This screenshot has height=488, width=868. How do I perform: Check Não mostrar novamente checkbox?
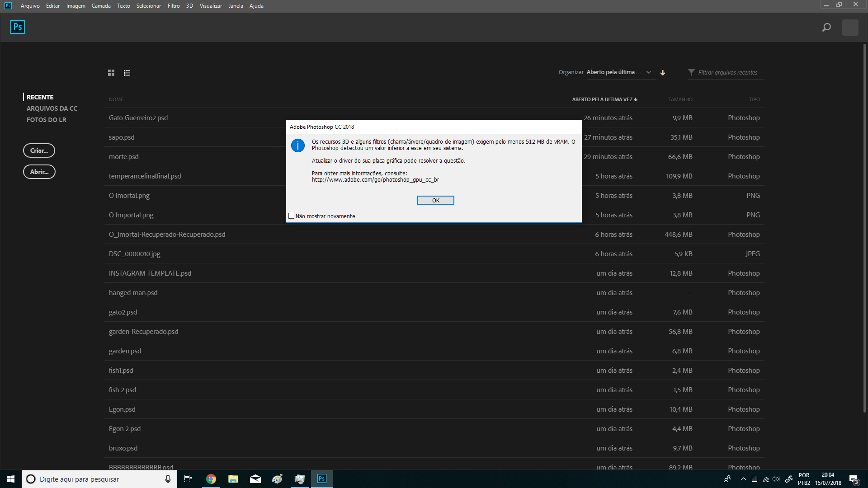pos(292,216)
